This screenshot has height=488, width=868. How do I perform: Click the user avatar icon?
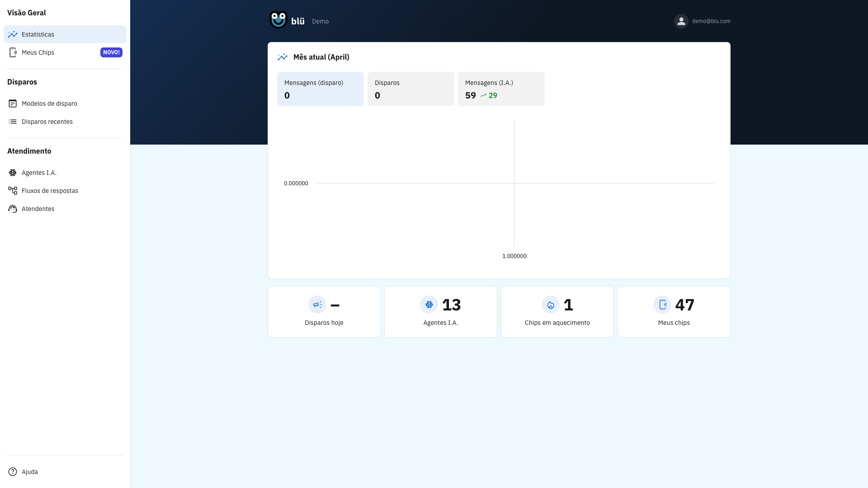(x=681, y=21)
